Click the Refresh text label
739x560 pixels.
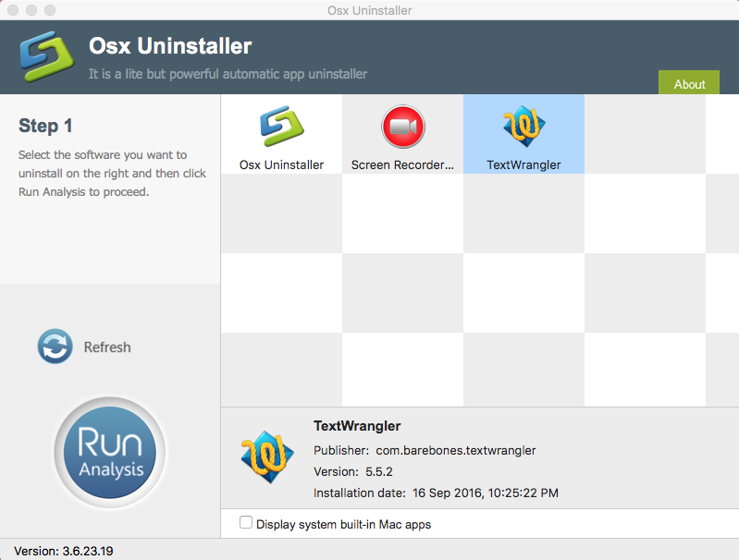pos(107,347)
